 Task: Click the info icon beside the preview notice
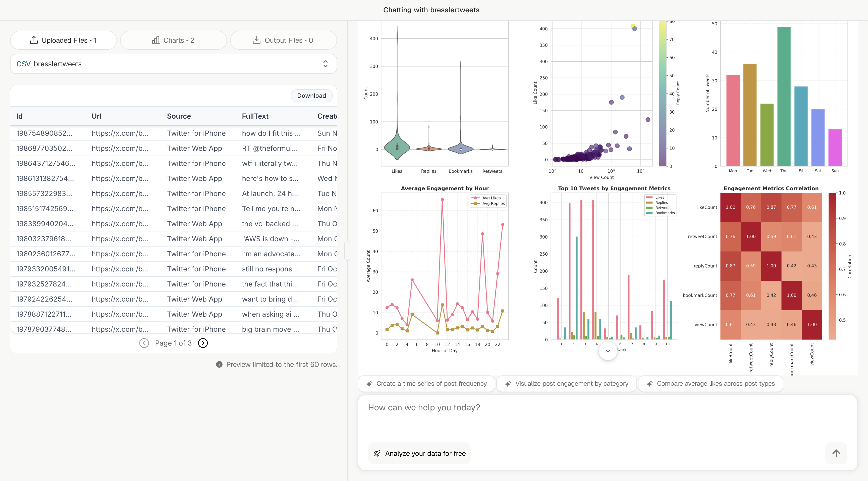[219, 364]
